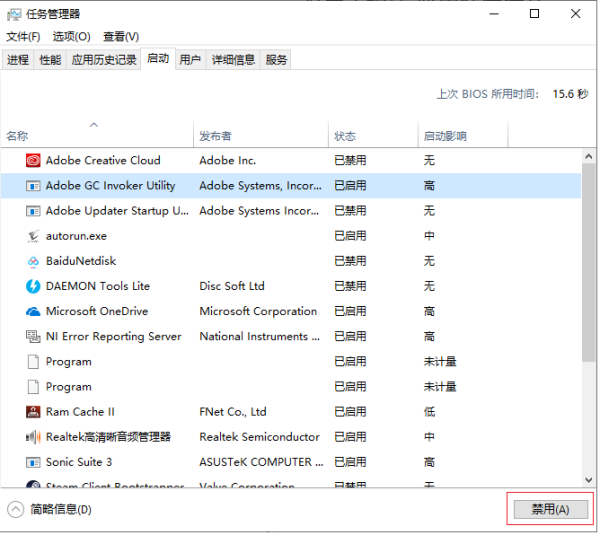
Task: Click the autorun.exe icon
Action: (x=33, y=237)
